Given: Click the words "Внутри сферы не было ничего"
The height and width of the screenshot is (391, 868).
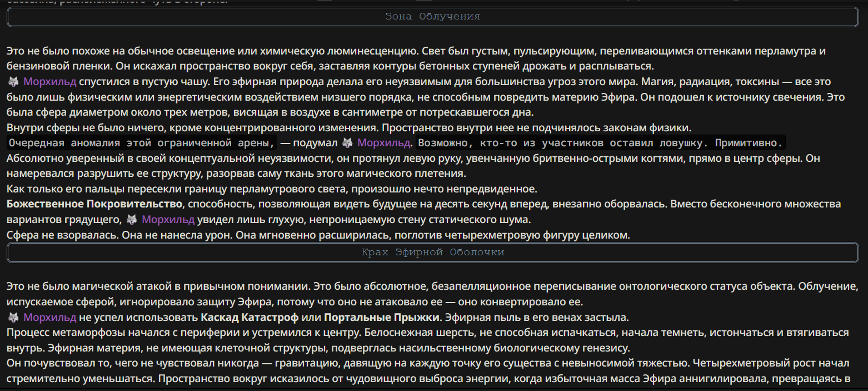Looking at the screenshot, I should pyautogui.click(x=87, y=128).
